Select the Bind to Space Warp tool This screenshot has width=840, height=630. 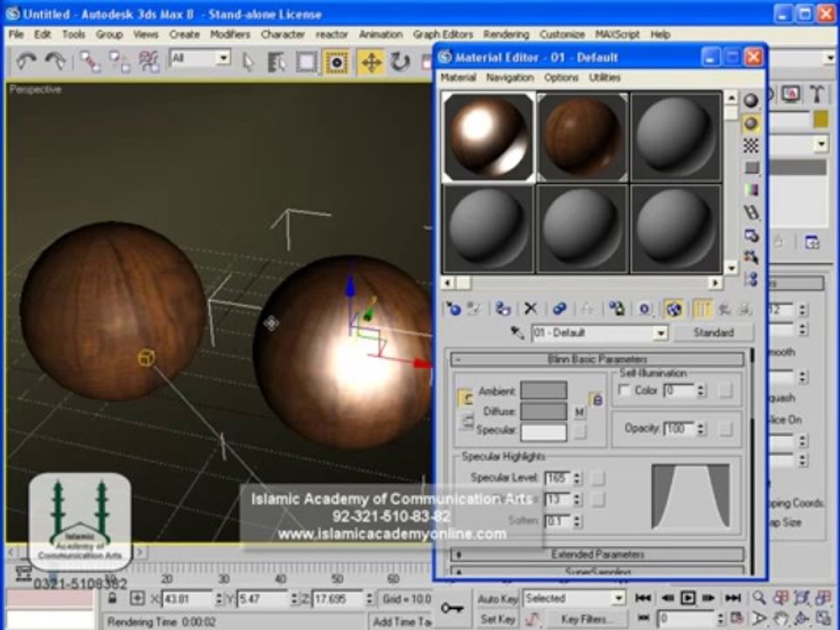point(149,61)
